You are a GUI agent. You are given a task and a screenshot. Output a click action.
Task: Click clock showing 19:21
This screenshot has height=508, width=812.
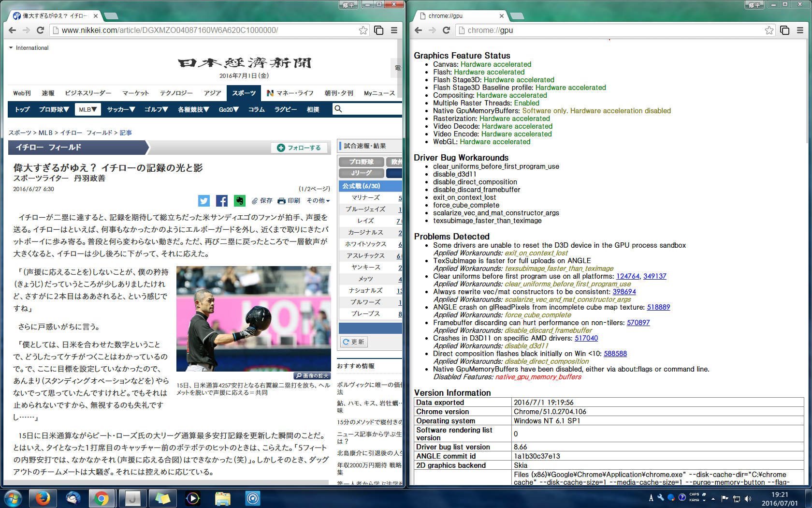click(x=780, y=494)
